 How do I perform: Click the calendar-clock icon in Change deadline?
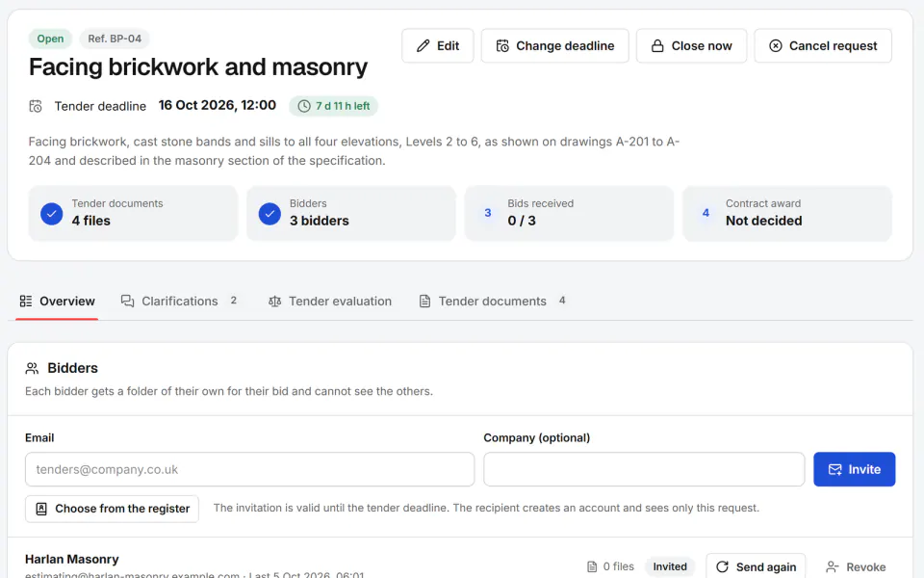pos(502,46)
